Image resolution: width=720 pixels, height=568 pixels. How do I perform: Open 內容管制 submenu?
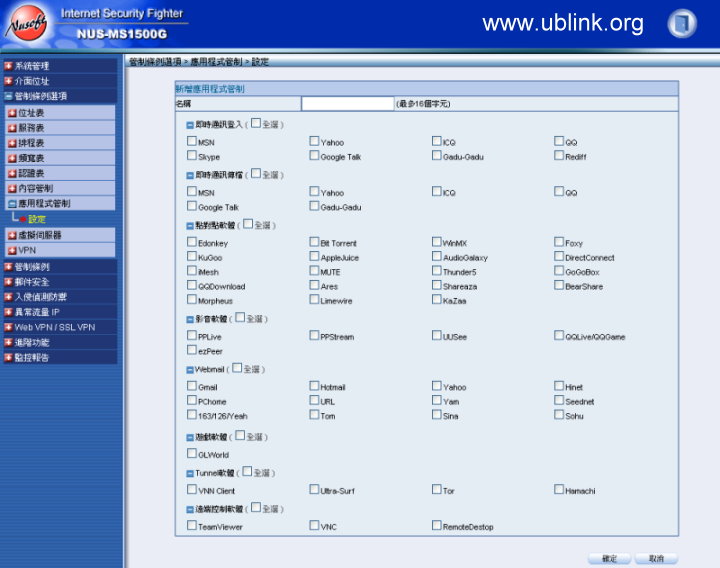point(60,188)
